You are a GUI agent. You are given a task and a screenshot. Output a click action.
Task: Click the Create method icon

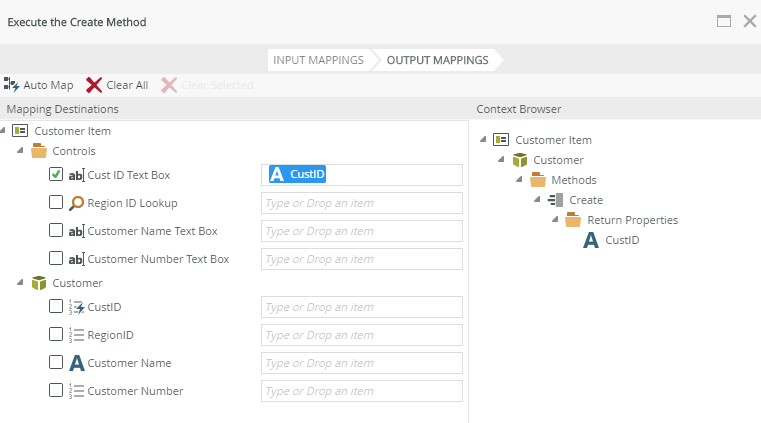click(556, 200)
